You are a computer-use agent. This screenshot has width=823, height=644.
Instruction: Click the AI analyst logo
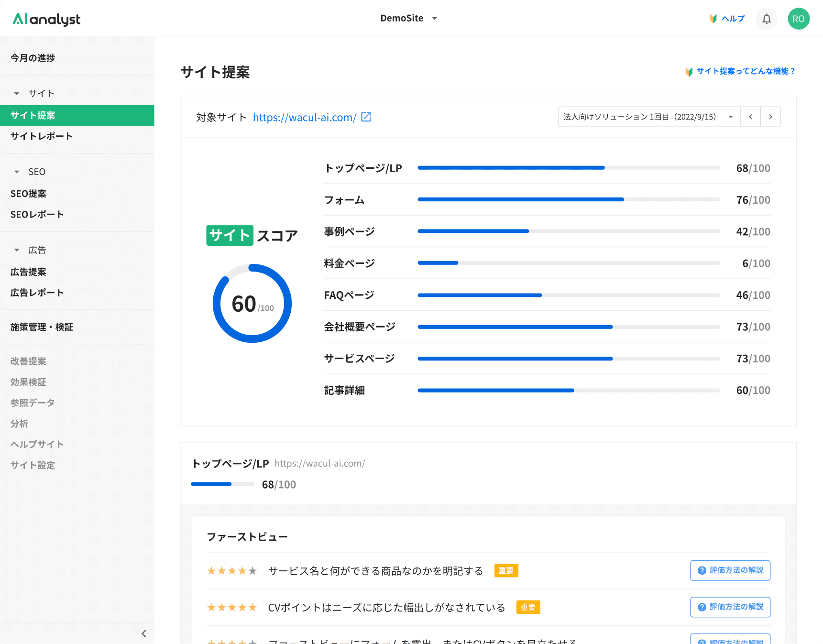46,19
